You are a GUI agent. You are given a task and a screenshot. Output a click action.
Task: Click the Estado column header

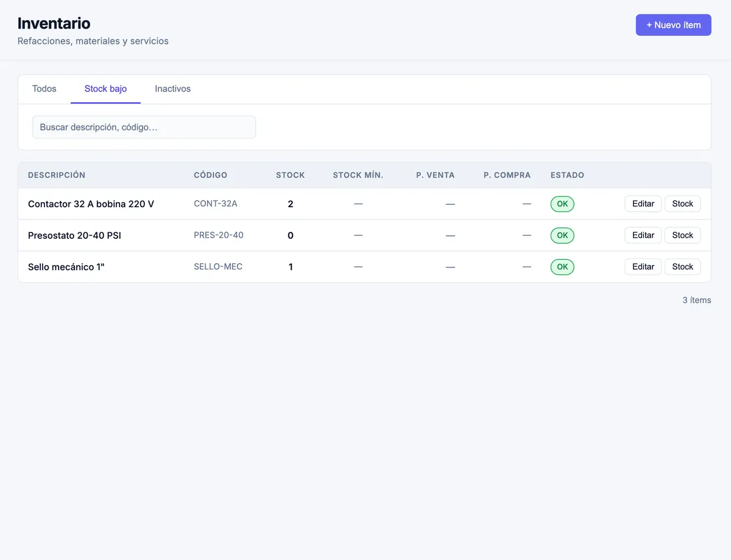tap(567, 175)
